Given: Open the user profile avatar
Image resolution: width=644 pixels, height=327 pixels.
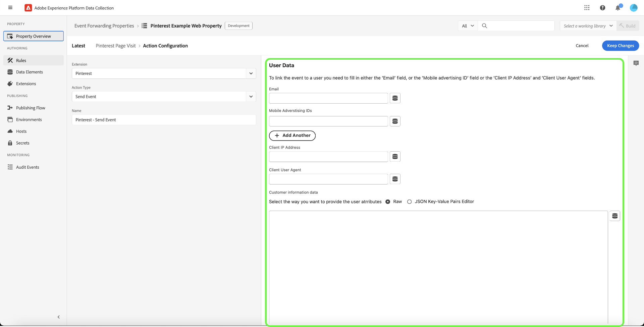Looking at the screenshot, I should [634, 8].
